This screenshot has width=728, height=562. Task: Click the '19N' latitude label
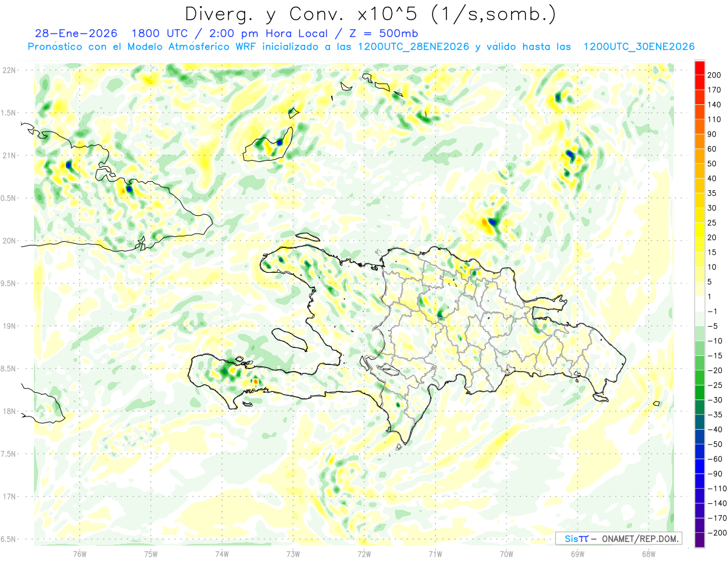tap(10, 326)
